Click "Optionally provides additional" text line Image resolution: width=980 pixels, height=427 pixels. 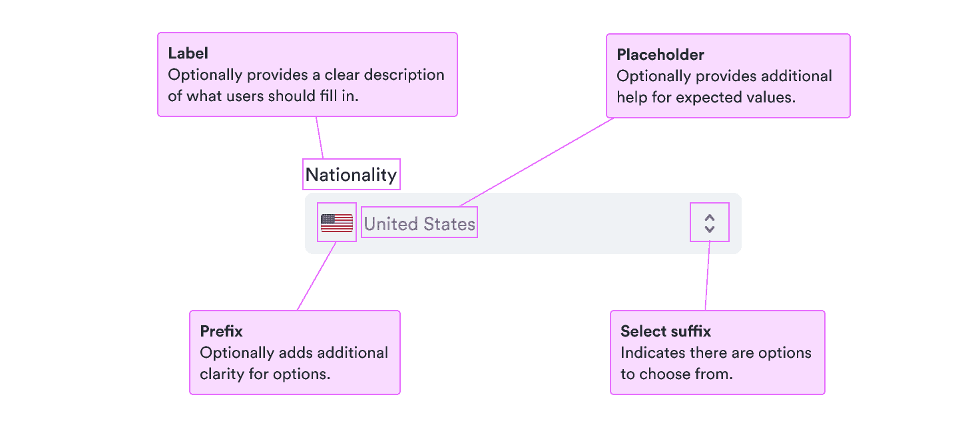point(724,76)
